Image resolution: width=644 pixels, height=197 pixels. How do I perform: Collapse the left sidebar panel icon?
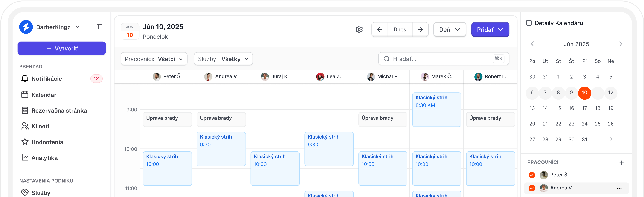[x=99, y=27]
